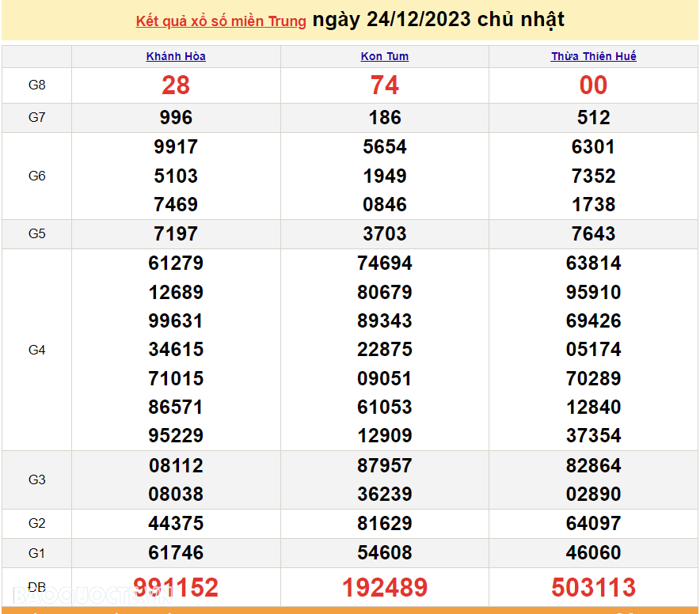This screenshot has height=614, width=700.
Task: Click the G6 number 6301
Action: 594,147
